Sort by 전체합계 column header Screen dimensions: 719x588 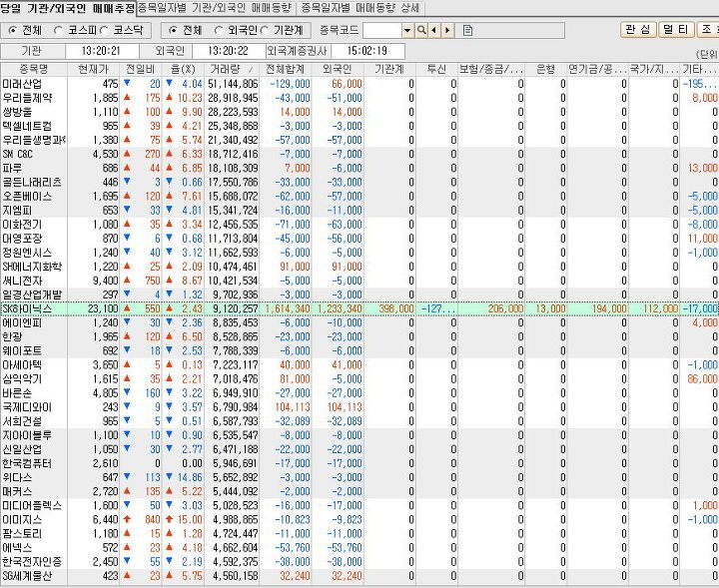[x=286, y=69]
